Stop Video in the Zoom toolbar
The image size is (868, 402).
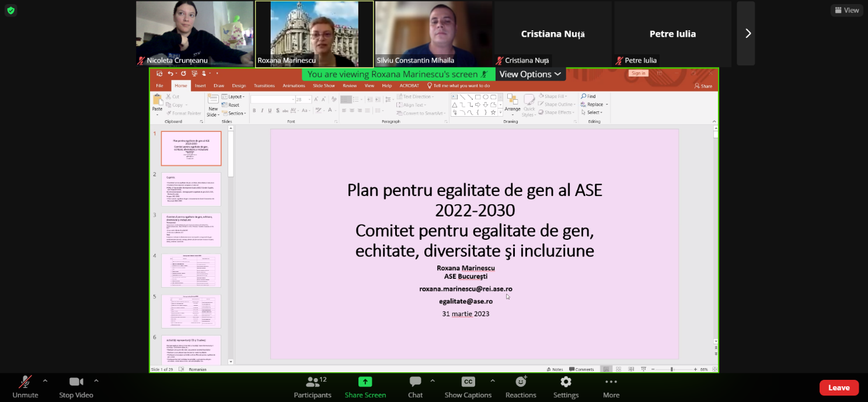76,387
